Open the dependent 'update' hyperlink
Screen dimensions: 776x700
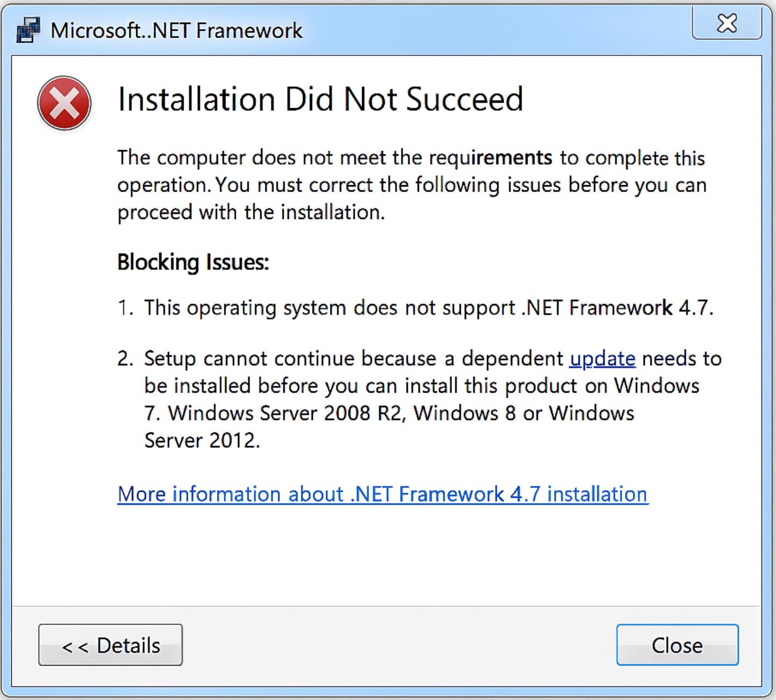point(602,358)
